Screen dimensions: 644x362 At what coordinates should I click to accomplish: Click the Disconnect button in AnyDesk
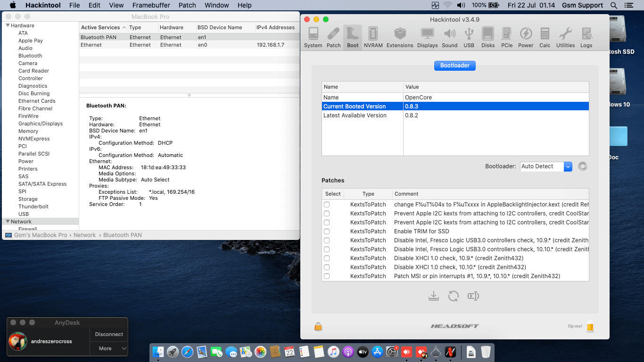pos(109,334)
